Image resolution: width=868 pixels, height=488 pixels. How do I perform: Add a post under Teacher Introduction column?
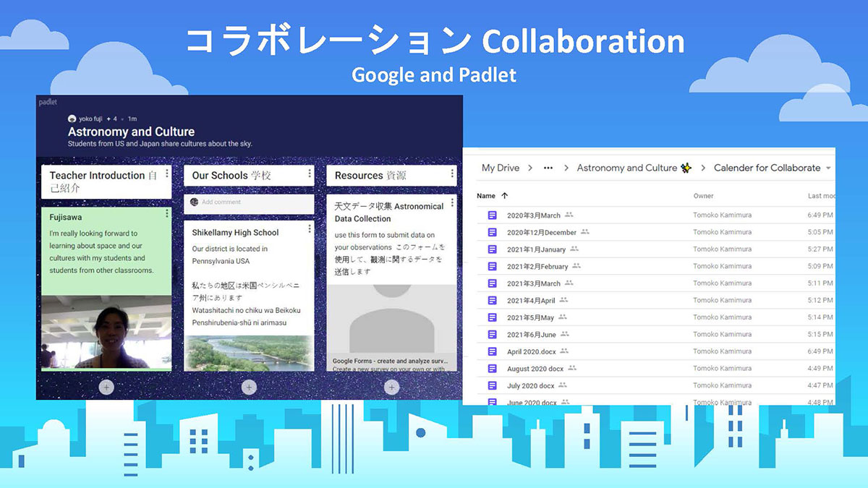[106, 388]
